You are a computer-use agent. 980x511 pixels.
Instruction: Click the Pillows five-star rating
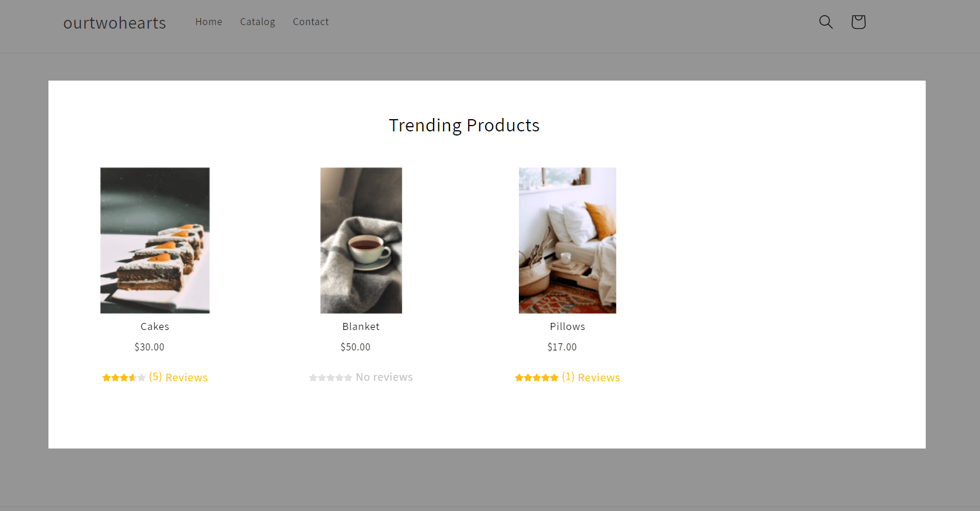[536, 378]
